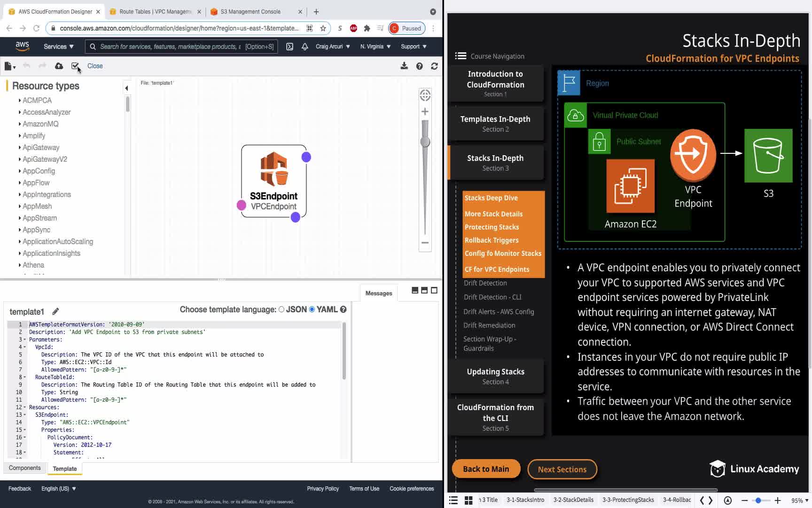The height and width of the screenshot is (508, 812).
Task: Select the middle panel layout icon
Action: click(x=424, y=291)
